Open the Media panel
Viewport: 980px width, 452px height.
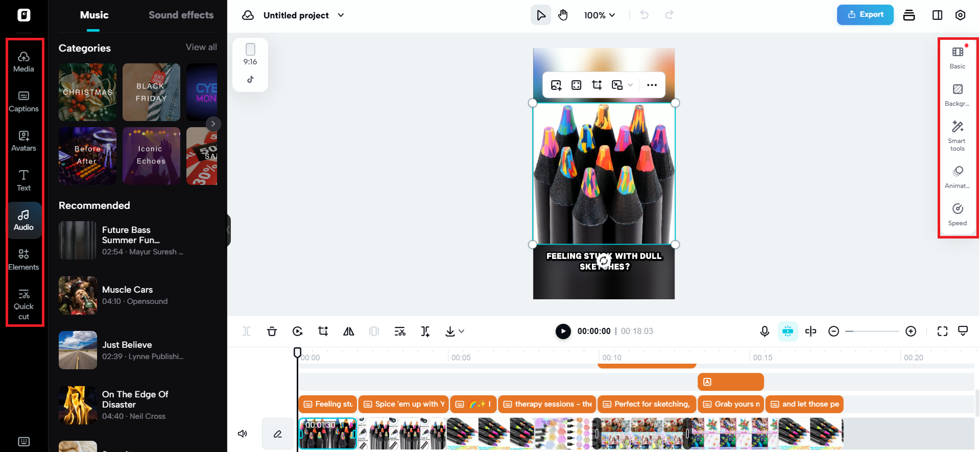23,62
